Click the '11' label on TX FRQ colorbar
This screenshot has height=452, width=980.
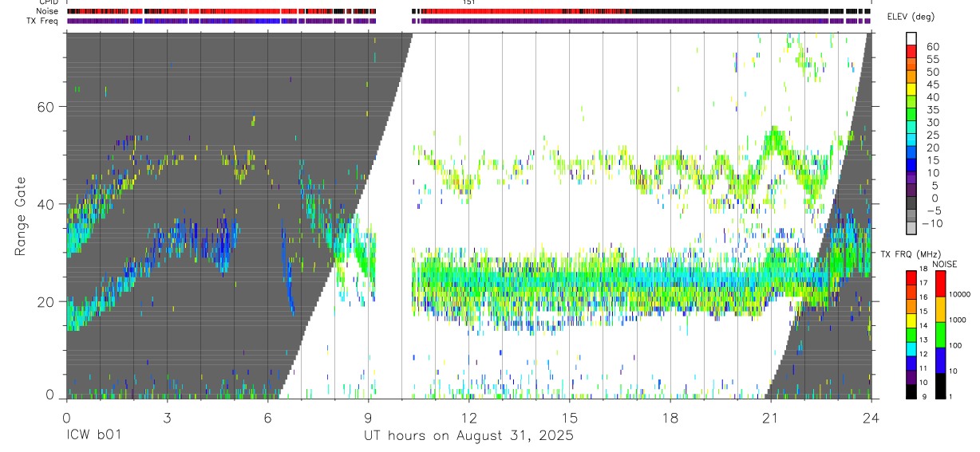click(924, 368)
